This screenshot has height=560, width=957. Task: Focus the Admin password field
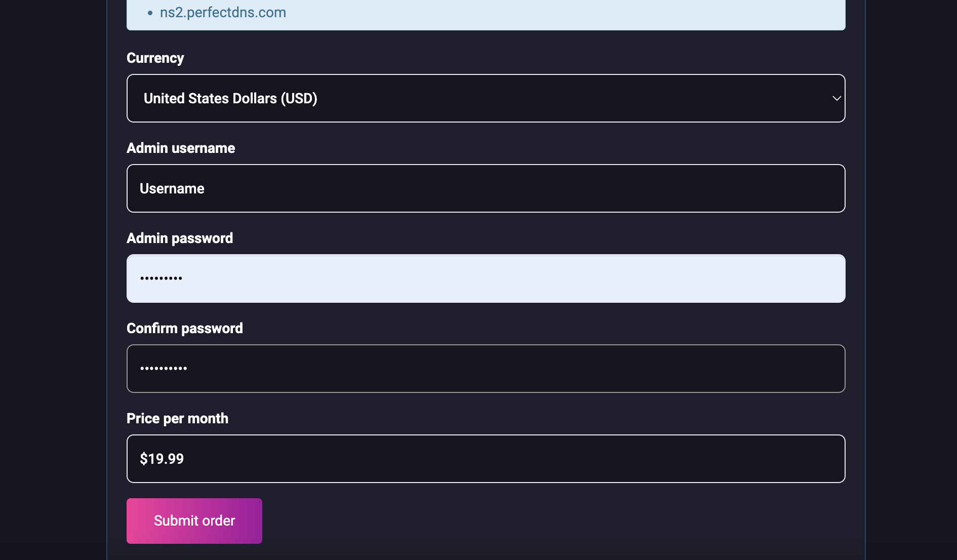tap(485, 278)
